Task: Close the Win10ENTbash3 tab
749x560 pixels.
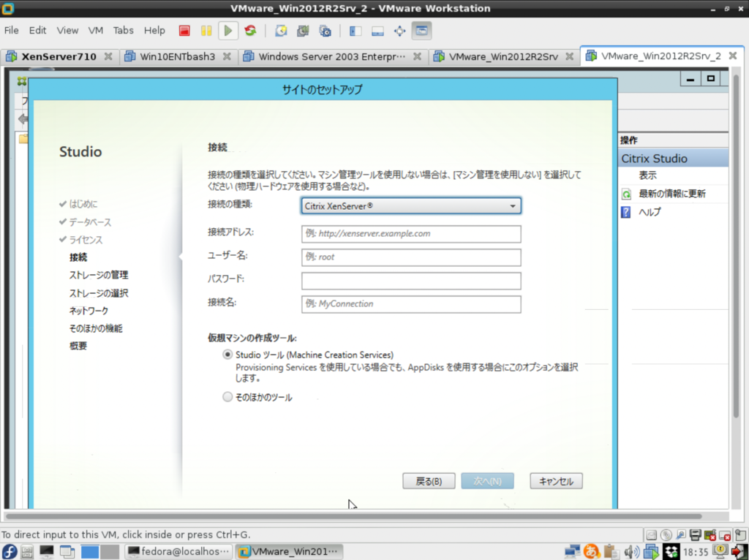Action: click(x=227, y=56)
